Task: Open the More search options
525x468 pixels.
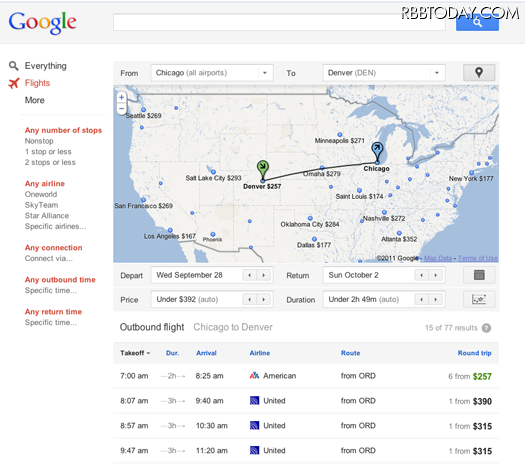Action: pyautogui.click(x=34, y=100)
